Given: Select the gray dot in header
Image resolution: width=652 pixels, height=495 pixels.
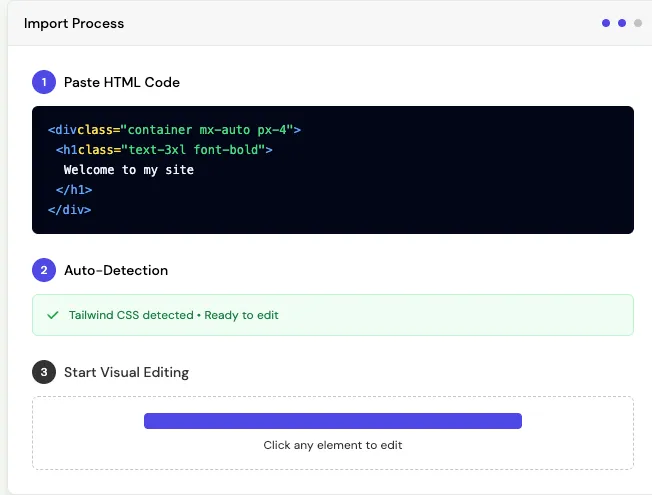Looking at the screenshot, I should click(x=637, y=23).
